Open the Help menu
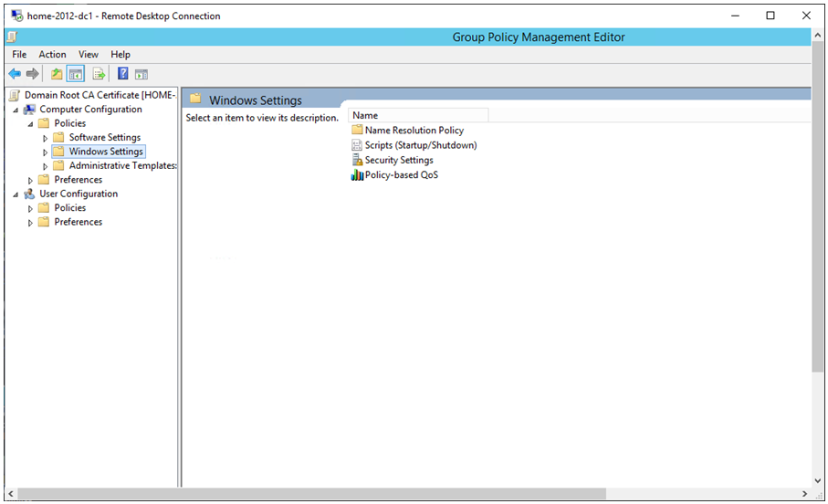 (121, 55)
